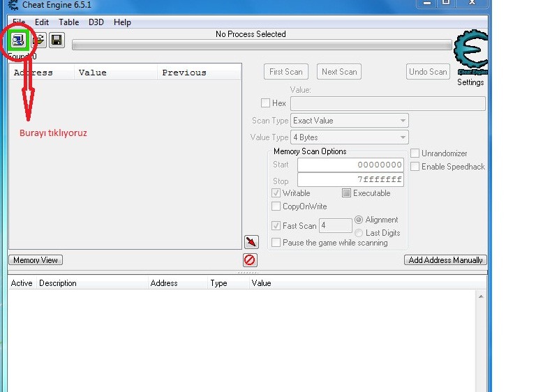Click the Start address field
The width and height of the screenshot is (536, 392).
(350, 165)
